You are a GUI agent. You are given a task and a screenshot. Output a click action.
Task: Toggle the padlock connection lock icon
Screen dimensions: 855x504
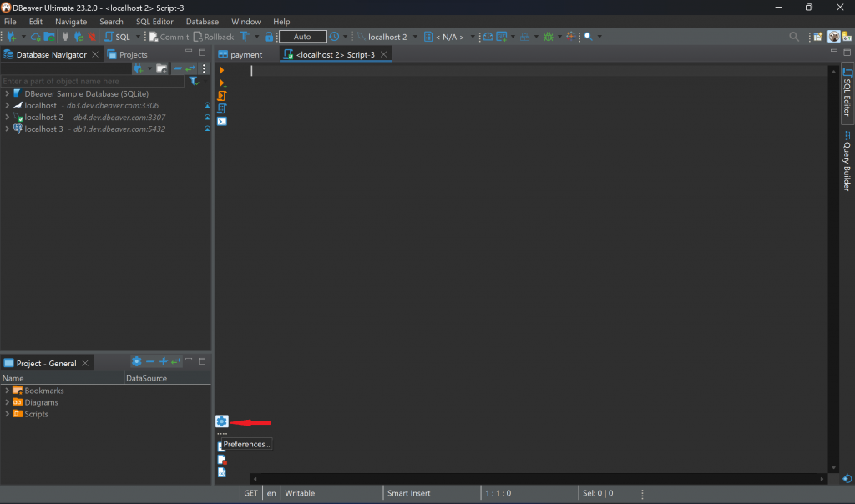(269, 37)
